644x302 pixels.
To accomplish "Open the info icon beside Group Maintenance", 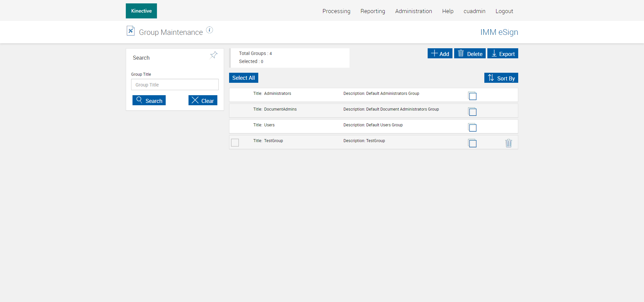I will pos(210,30).
